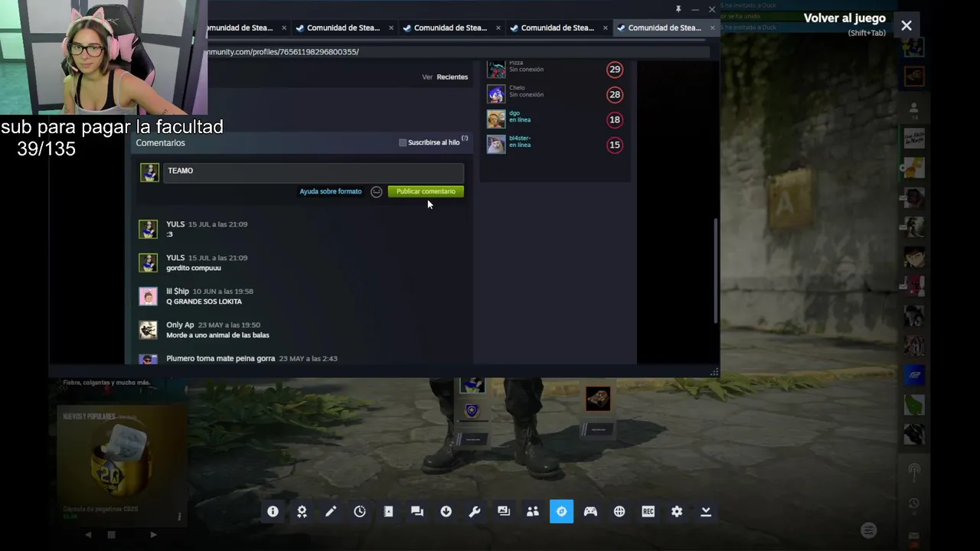Switch to the first Comunidad de Steam tab
This screenshot has width=980, height=551.
[x=241, y=28]
